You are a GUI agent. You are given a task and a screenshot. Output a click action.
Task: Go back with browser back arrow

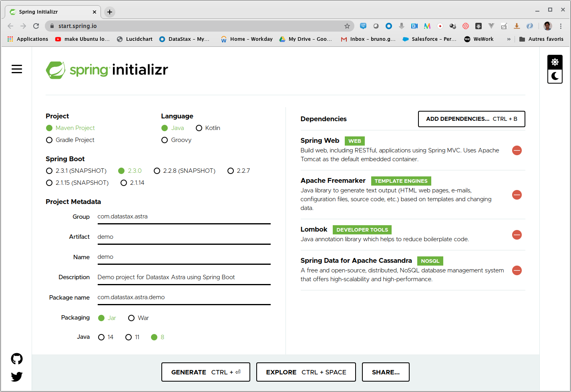click(x=10, y=26)
